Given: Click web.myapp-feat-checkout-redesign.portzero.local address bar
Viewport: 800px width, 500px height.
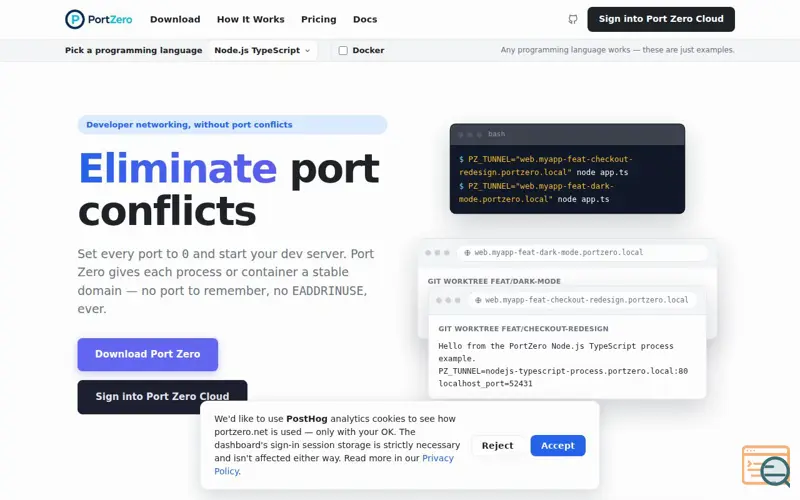Looking at the screenshot, I should (x=582, y=300).
